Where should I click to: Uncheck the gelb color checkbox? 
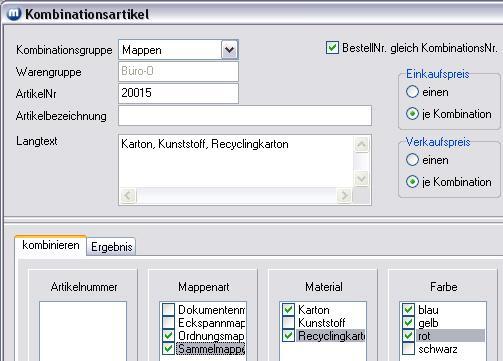[x=408, y=323]
